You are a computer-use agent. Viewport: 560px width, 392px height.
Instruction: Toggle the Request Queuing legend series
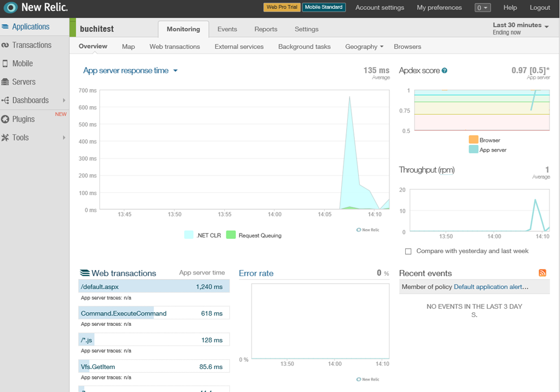click(x=231, y=235)
